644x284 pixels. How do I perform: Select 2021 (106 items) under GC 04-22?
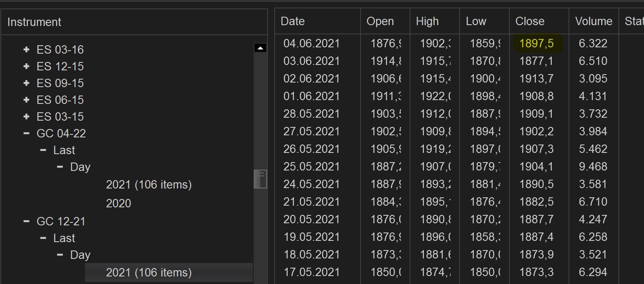tap(149, 184)
